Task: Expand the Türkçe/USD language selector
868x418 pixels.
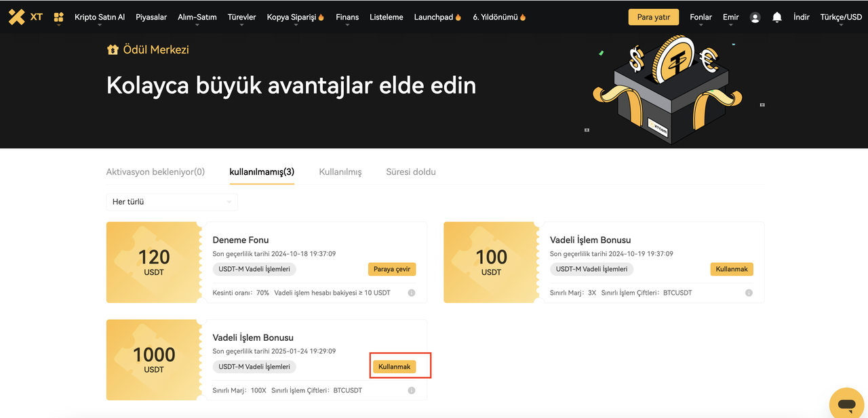Action: coord(841,17)
